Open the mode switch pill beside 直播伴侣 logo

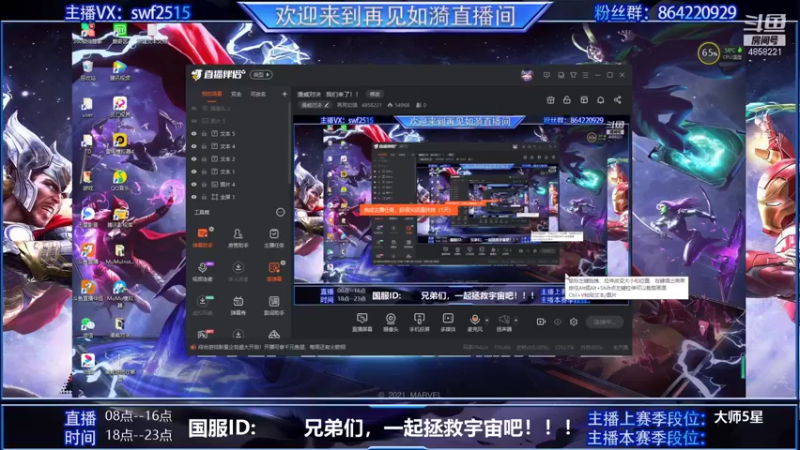(x=261, y=74)
